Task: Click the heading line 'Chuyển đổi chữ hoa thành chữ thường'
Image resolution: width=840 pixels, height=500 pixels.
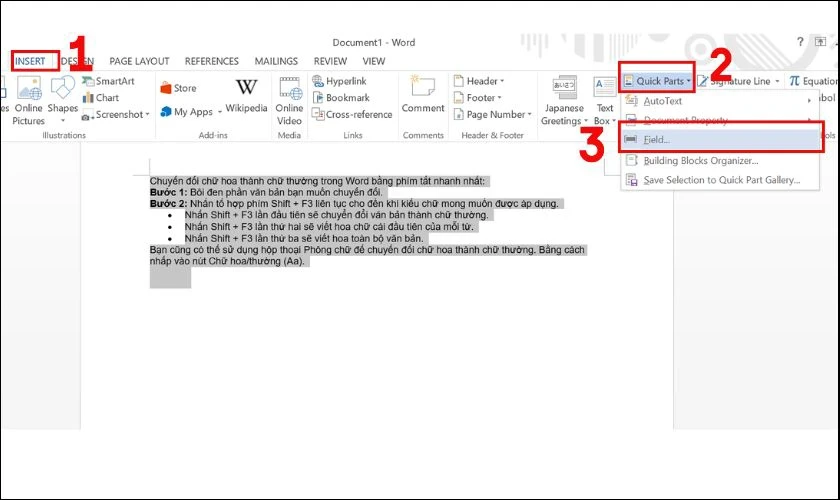Action: 317,181
